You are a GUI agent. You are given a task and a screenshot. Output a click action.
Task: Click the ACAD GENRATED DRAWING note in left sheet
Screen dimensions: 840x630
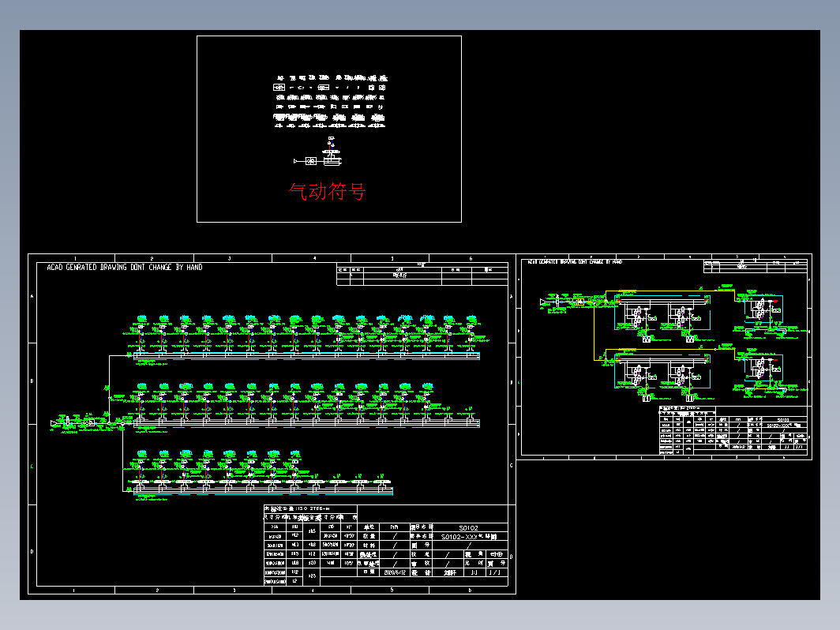(124, 268)
